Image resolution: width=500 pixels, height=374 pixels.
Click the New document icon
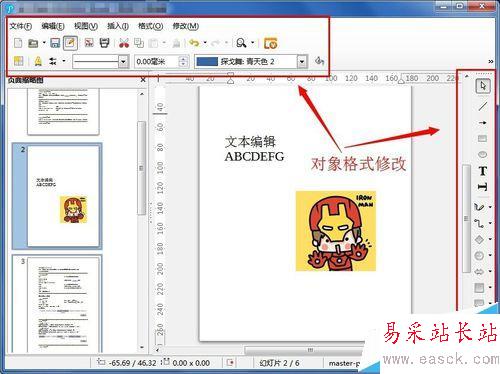[18, 43]
